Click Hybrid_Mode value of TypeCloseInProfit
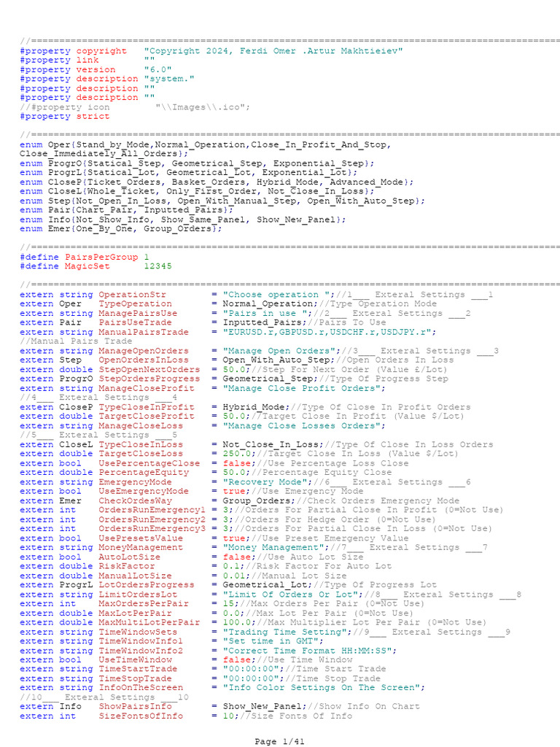560x747 pixels. coord(253,407)
